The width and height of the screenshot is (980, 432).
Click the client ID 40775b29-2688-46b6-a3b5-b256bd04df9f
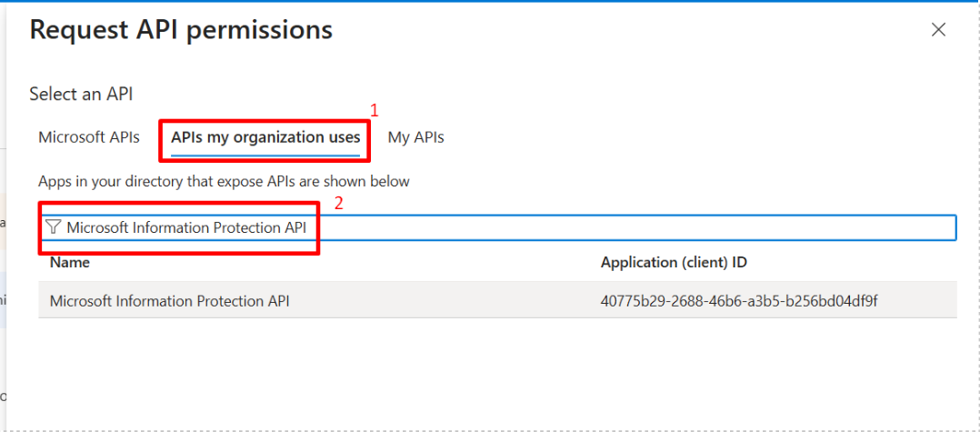pyautogui.click(x=738, y=300)
